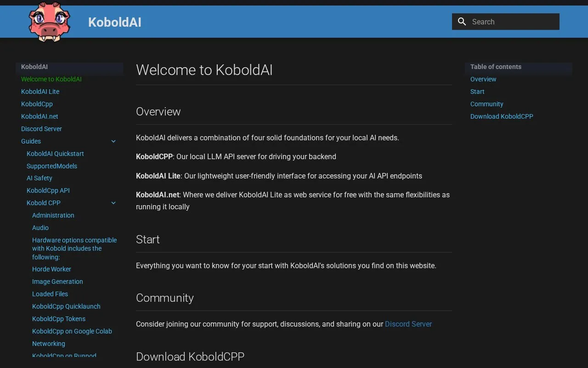The width and height of the screenshot is (588, 368).
Task: Click the magnifying glass search icon
Action: (462, 22)
